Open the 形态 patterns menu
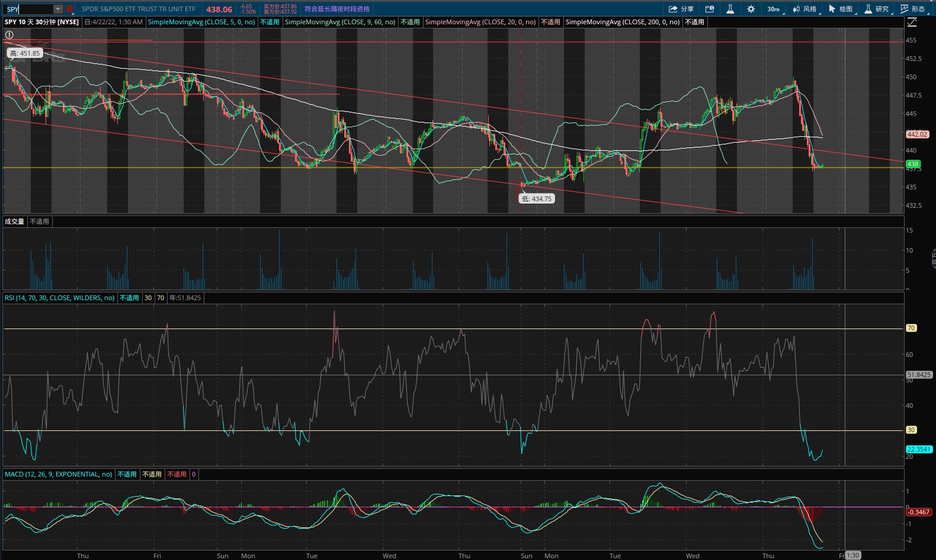936x560 pixels. tap(913, 9)
